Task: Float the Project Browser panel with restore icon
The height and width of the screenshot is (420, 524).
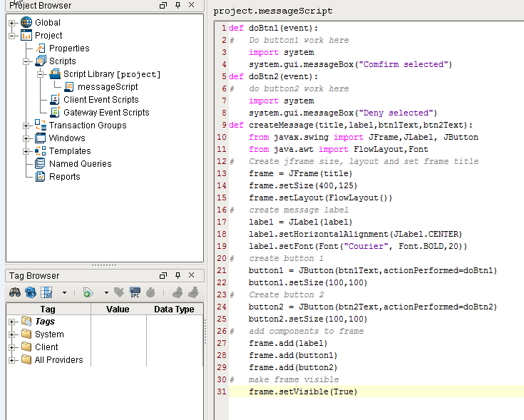Action: [x=163, y=5]
